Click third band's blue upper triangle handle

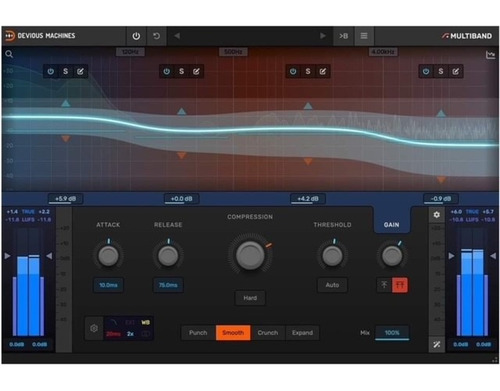(x=308, y=106)
